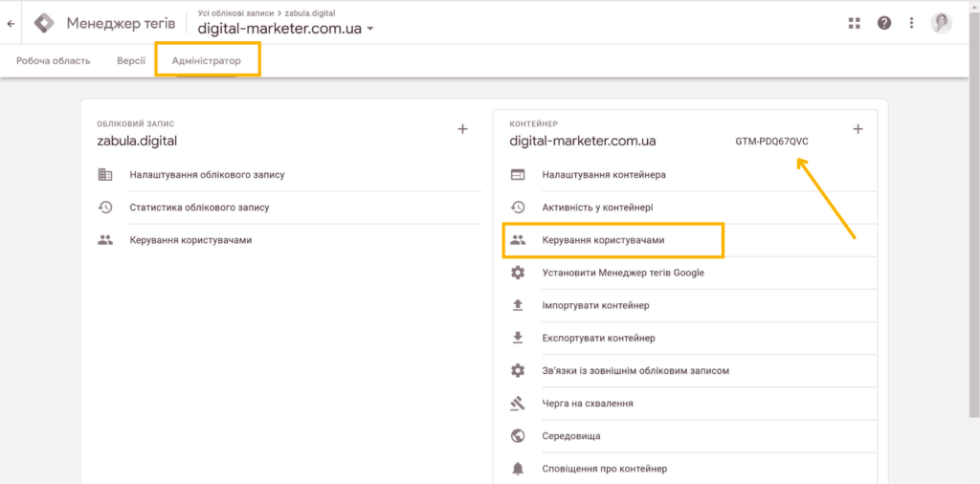Viewport: 980px width, 484px height.
Task: Click the back arrow icon
Action: (x=10, y=24)
